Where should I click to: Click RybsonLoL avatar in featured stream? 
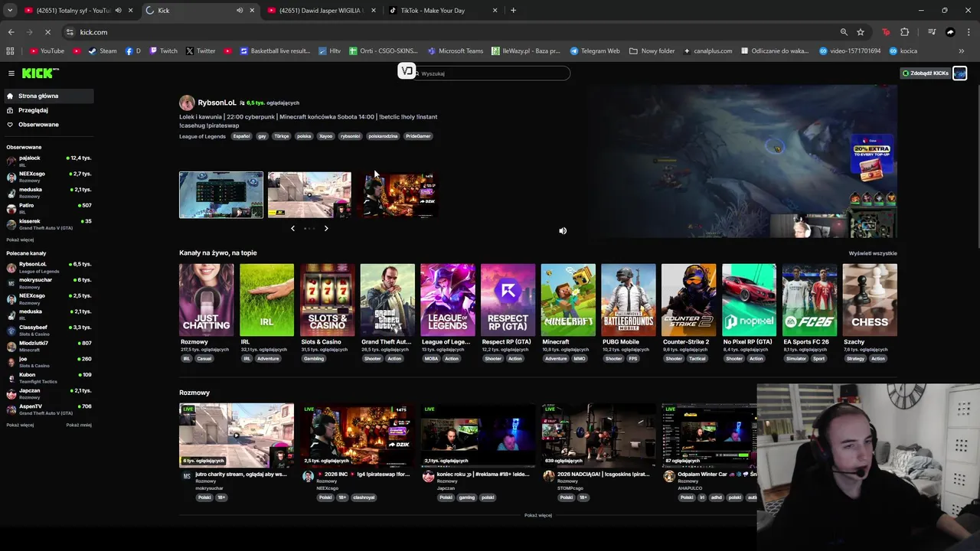pyautogui.click(x=187, y=103)
